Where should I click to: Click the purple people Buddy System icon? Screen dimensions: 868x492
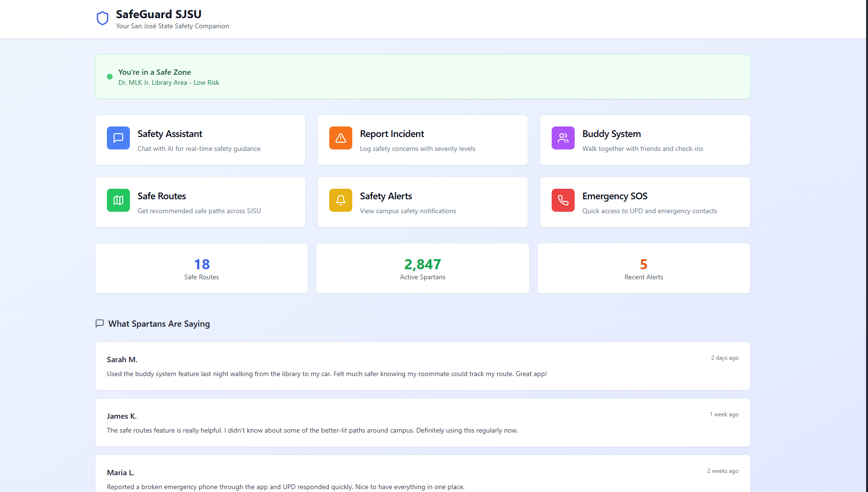(x=563, y=138)
